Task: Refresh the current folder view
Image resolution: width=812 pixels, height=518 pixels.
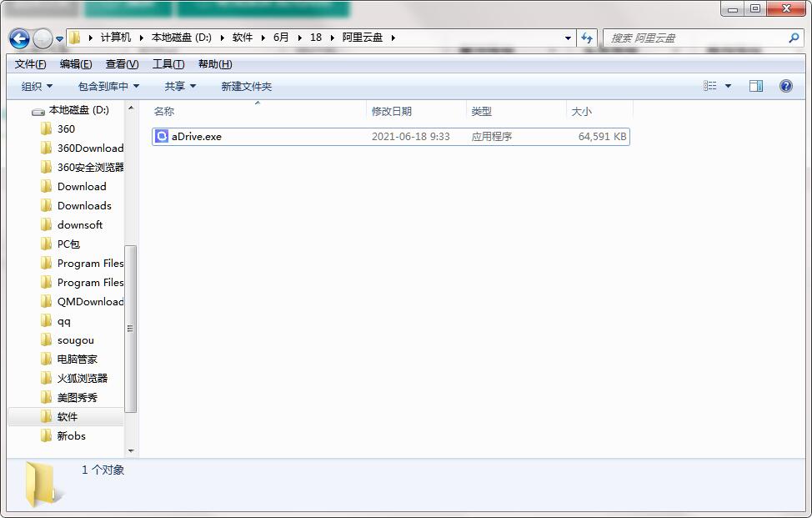Action: click(x=587, y=38)
